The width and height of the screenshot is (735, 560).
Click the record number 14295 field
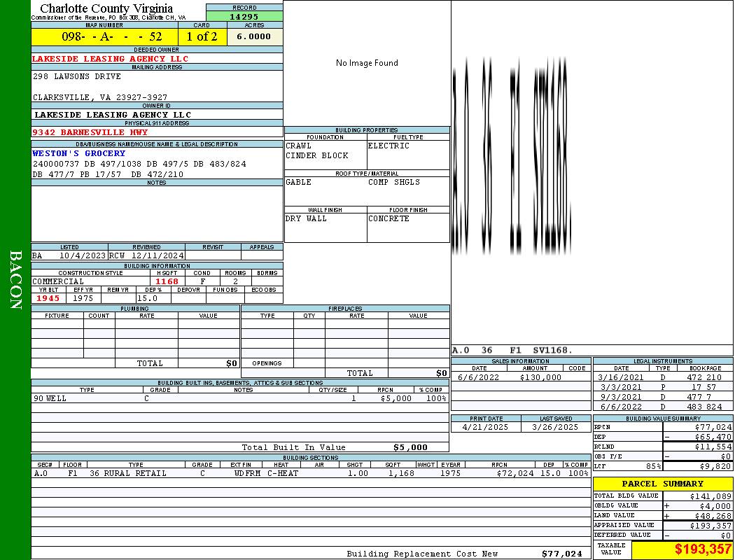click(244, 16)
